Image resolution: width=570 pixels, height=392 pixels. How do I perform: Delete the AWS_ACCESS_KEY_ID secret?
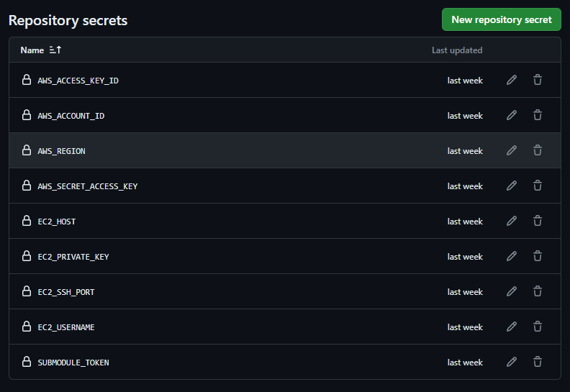tap(538, 80)
